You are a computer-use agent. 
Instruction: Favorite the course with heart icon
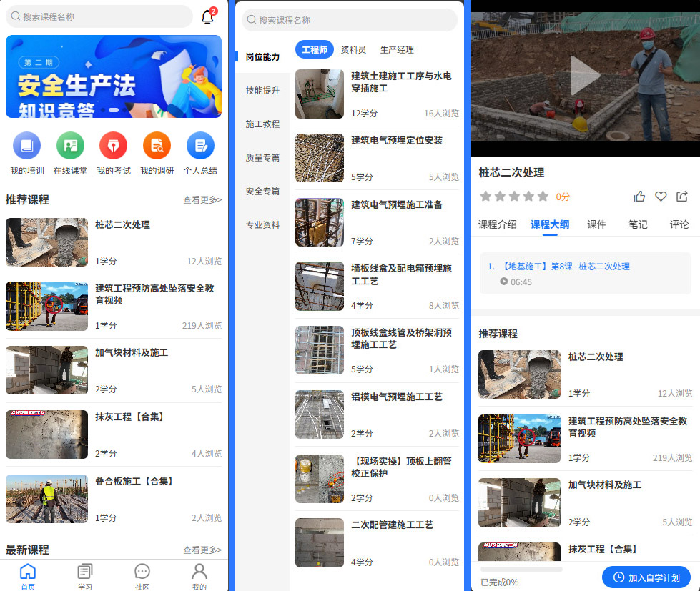pos(661,197)
